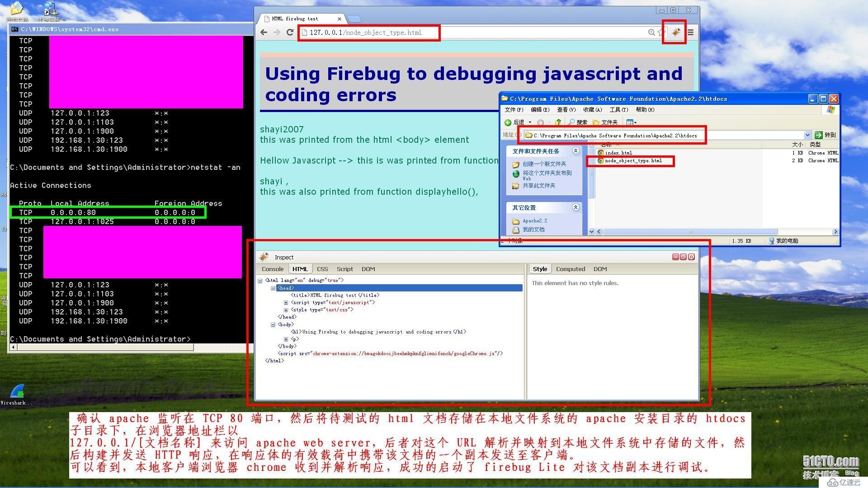The height and width of the screenshot is (488, 868).
Task: Open the Apache2.2 folder link
Action: coord(535,221)
